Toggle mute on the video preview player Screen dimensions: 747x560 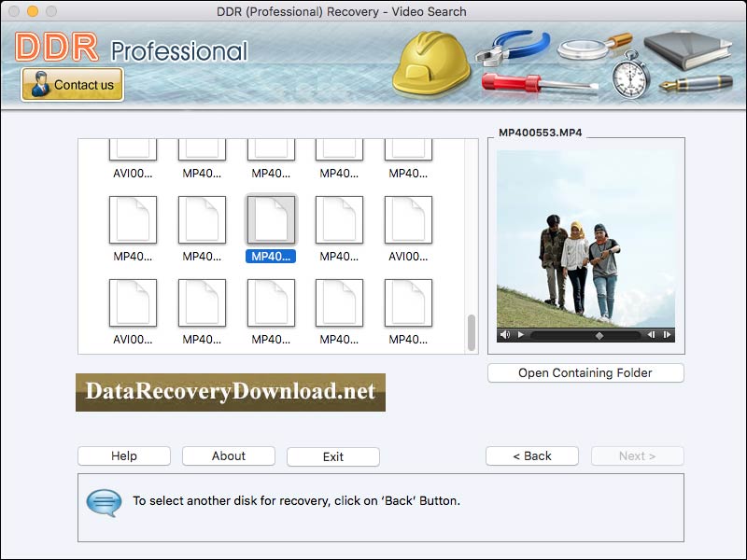pyautogui.click(x=505, y=333)
